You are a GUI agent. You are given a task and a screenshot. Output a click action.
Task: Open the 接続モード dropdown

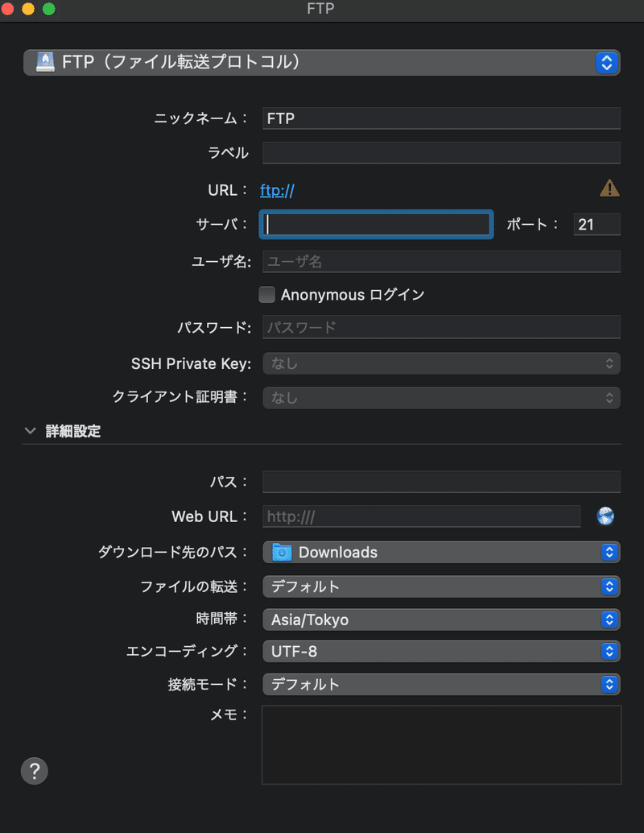point(441,685)
